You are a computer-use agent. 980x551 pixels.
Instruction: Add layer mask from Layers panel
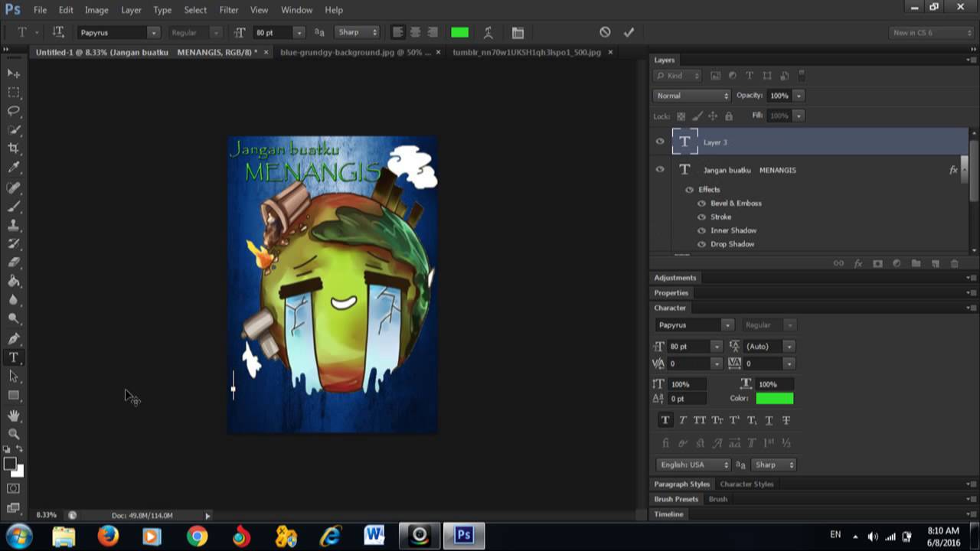877,263
